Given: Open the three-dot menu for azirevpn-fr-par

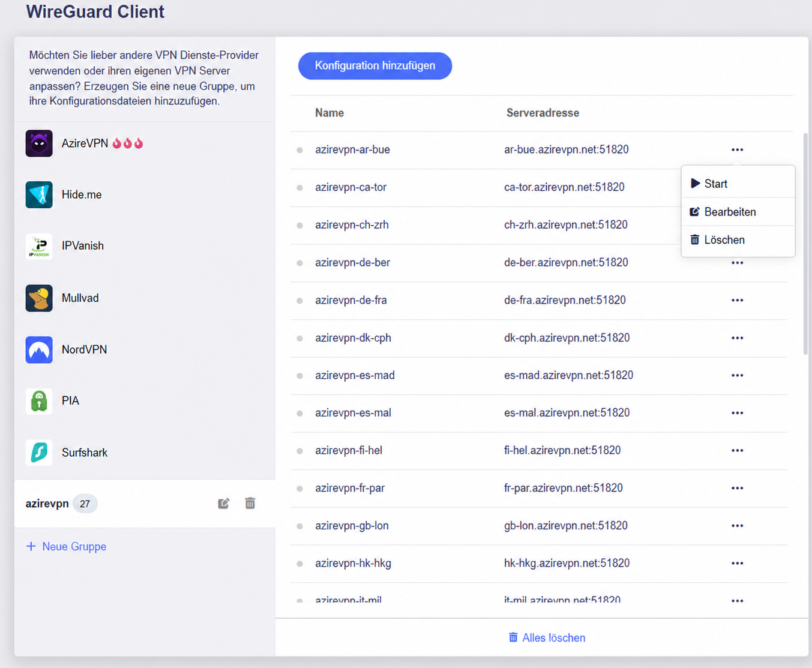Looking at the screenshot, I should (738, 488).
